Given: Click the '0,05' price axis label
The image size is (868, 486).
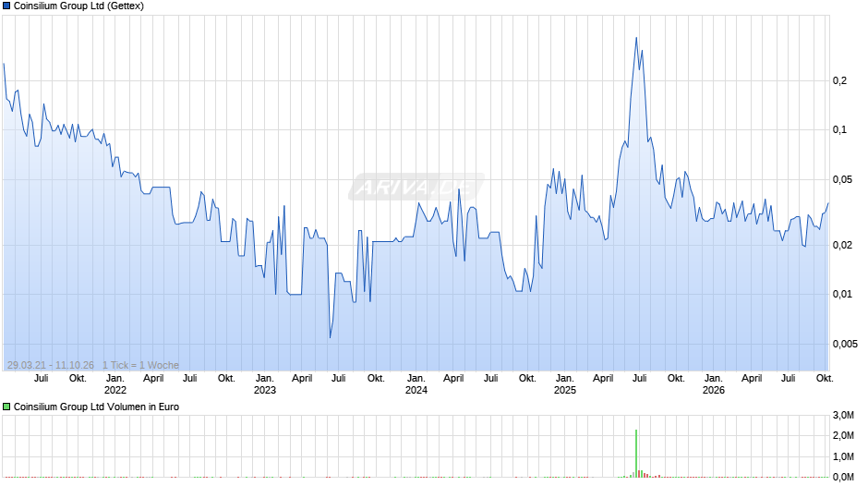Looking at the screenshot, I should (842, 179).
